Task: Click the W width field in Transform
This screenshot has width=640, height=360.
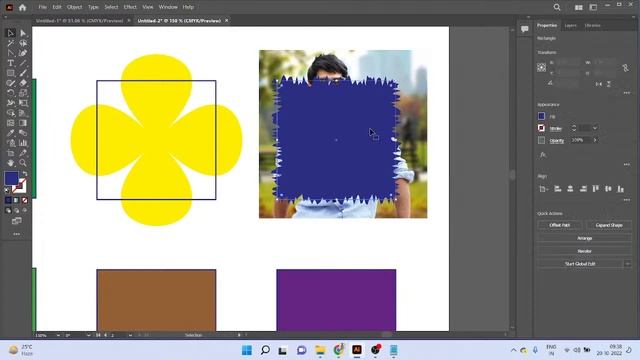Action: point(604,62)
